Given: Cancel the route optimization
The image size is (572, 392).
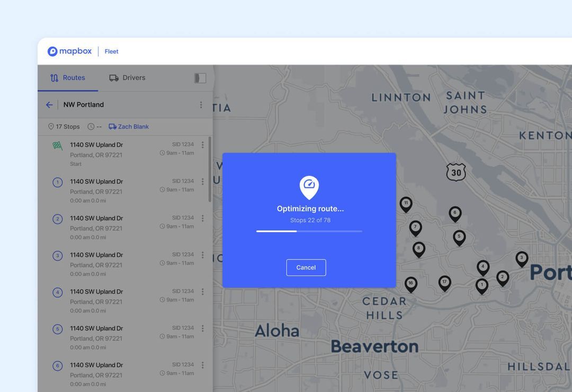Looking at the screenshot, I should [x=306, y=268].
